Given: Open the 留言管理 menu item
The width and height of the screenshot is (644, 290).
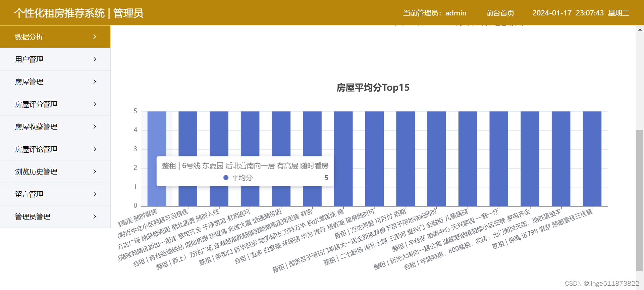Looking at the screenshot, I should (x=55, y=194).
